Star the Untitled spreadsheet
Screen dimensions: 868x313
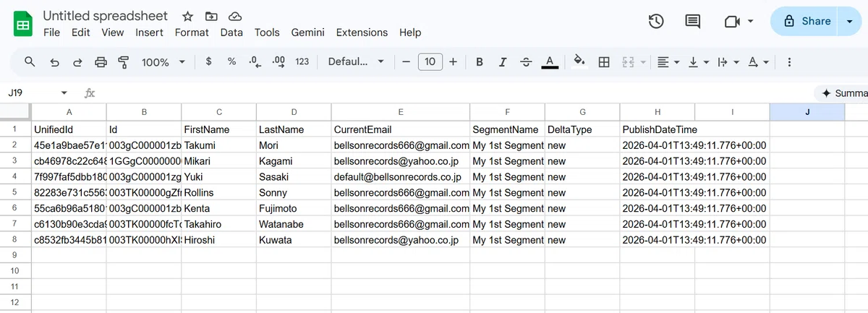(x=187, y=16)
